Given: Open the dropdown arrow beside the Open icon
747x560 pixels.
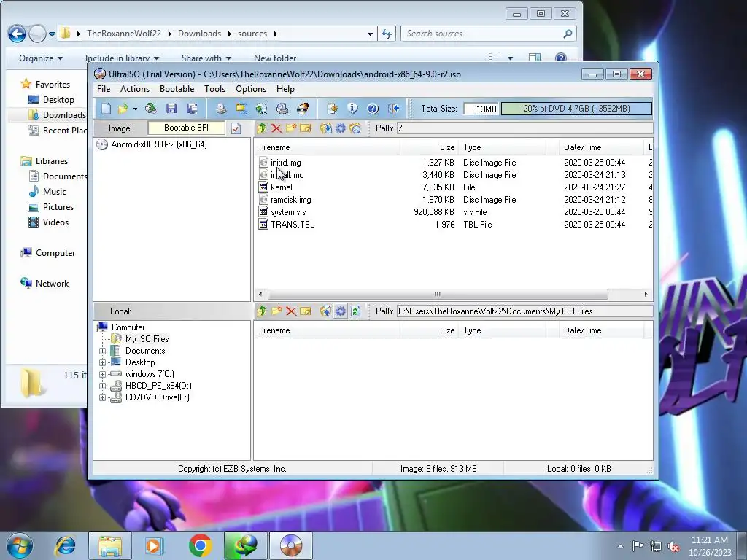Looking at the screenshot, I should [x=135, y=109].
